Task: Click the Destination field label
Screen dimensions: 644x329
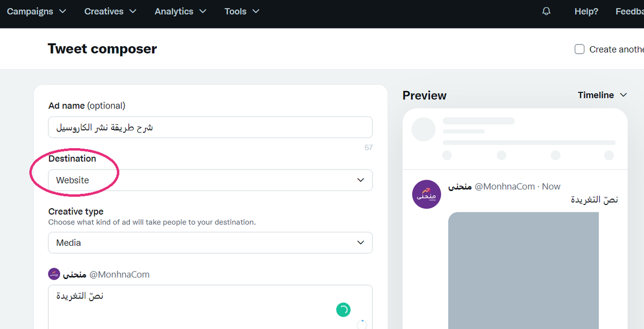Action: [x=72, y=158]
